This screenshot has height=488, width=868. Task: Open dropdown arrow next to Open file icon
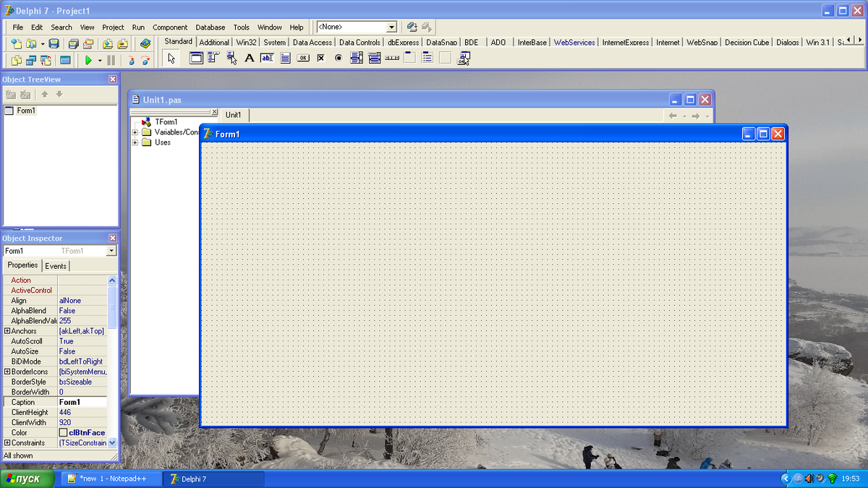43,44
